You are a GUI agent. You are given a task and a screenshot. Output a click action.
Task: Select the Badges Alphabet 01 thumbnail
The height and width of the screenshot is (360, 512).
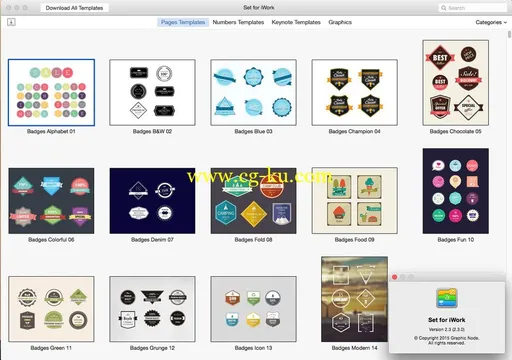tap(51, 92)
